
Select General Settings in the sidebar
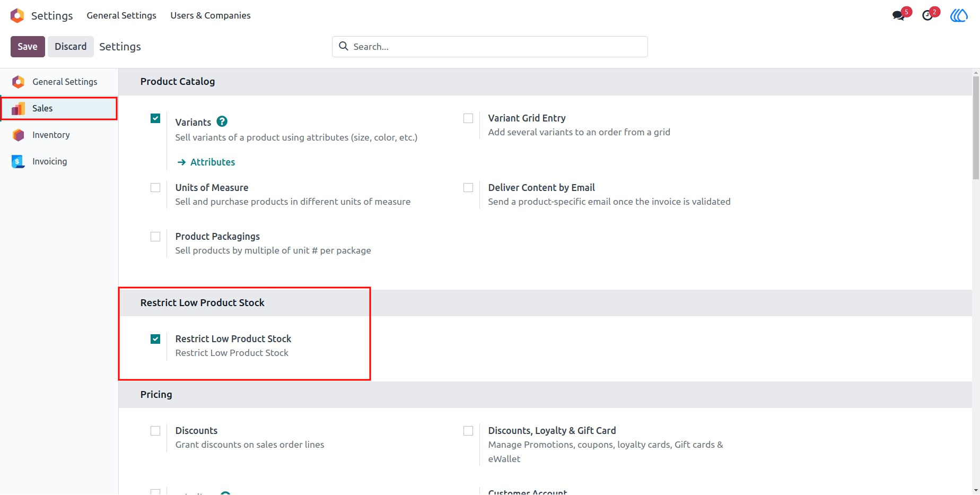coord(59,82)
